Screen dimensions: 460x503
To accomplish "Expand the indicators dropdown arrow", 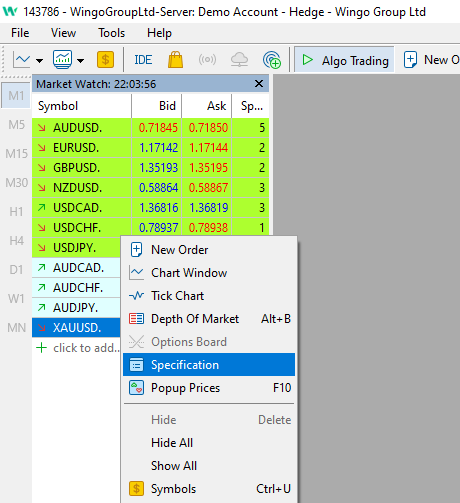I will coord(81,61).
